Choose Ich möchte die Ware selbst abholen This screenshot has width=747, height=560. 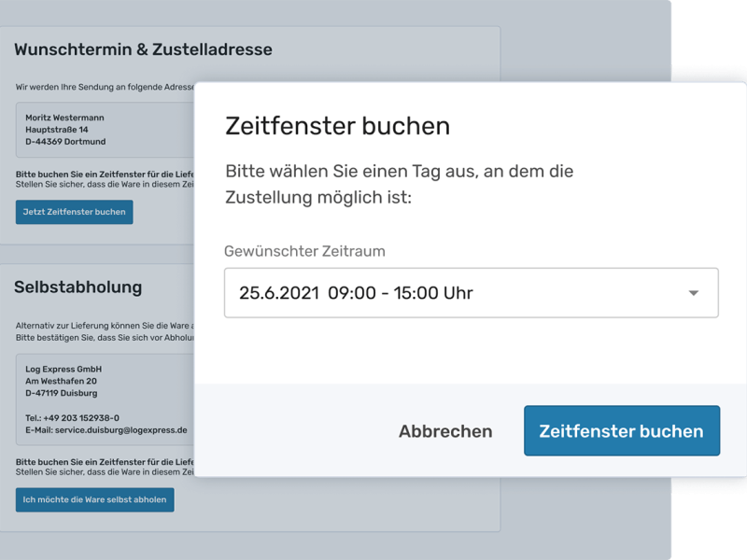94,499
